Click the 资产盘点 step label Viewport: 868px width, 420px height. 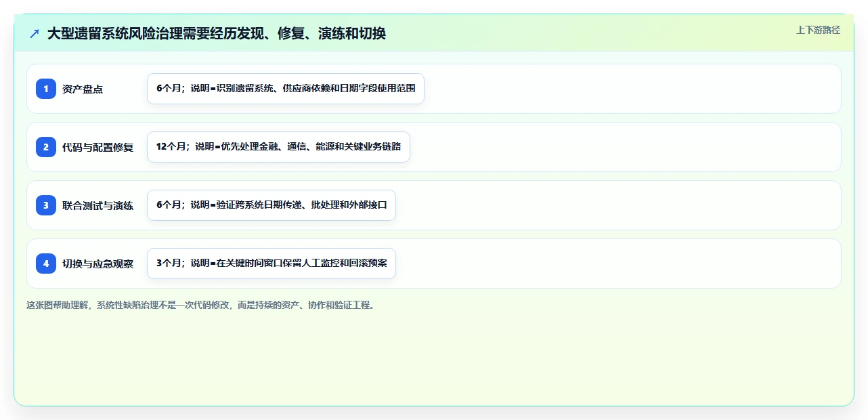(x=83, y=89)
